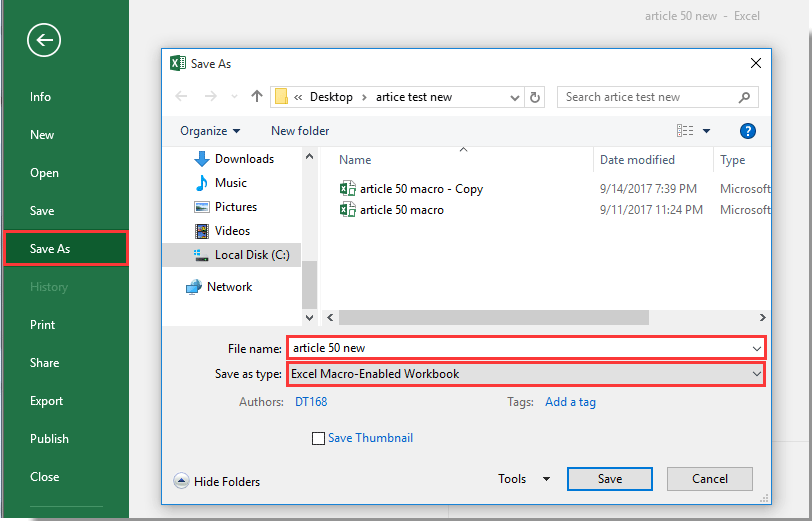The width and height of the screenshot is (812, 521).
Task: Click the Up folder arrow icon
Action: (x=257, y=97)
